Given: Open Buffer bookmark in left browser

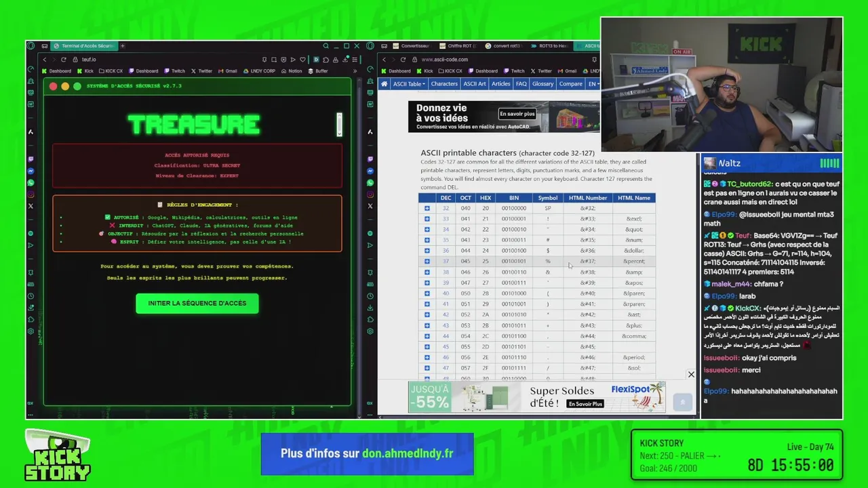Looking at the screenshot, I should [317, 71].
